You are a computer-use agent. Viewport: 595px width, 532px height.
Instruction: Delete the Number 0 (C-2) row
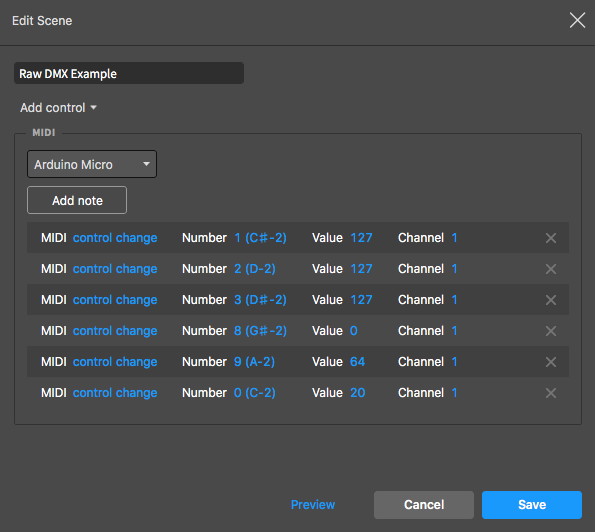click(x=551, y=393)
